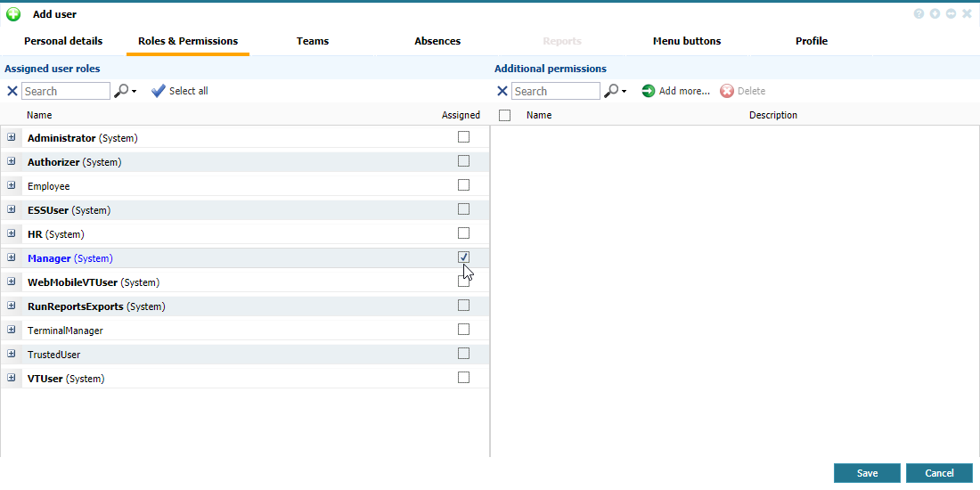Image resolution: width=980 pixels, height=490 pixels.
Task: Uncheck the Manager role checkbox
Action: click(x=463, y=257)
